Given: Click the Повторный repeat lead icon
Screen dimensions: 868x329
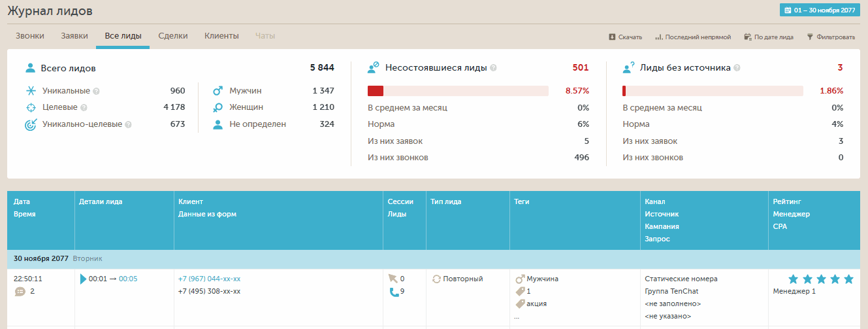Looking at the screenshot, I should coord(436,279).
